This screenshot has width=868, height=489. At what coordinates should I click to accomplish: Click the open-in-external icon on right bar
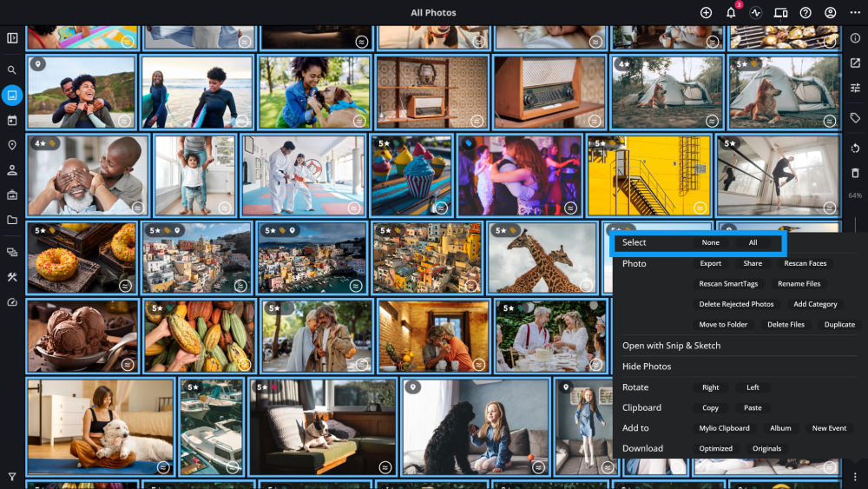pyautogui.click(x=855, y=63)
